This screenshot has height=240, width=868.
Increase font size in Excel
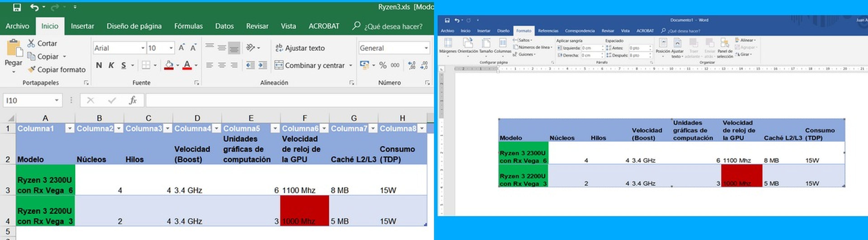(x=181, y=48)
